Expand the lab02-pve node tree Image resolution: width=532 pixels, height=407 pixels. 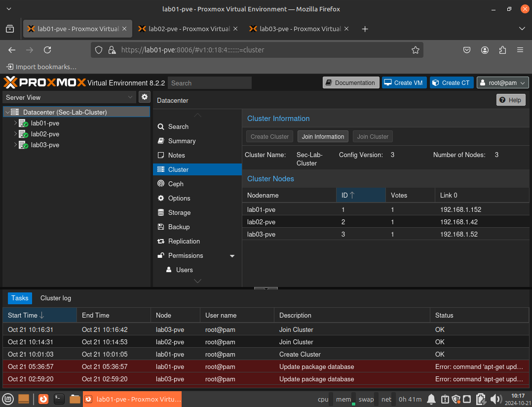(x=15, y=134)
